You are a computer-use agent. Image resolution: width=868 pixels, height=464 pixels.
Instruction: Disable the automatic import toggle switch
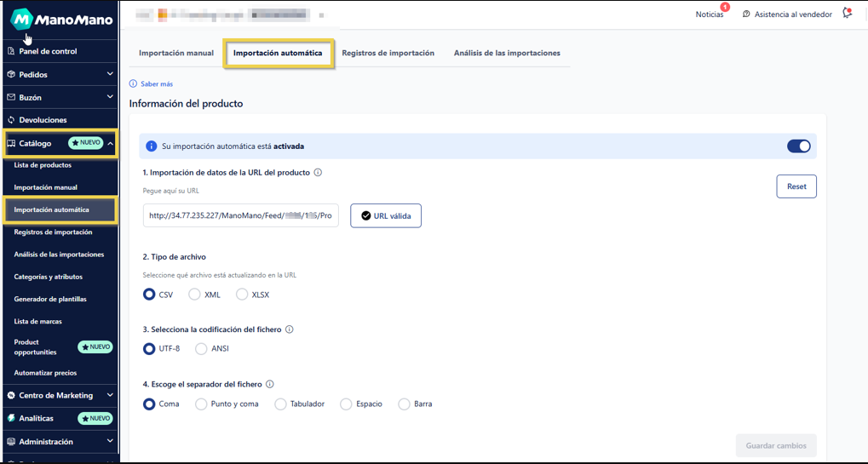click(798, 146)
